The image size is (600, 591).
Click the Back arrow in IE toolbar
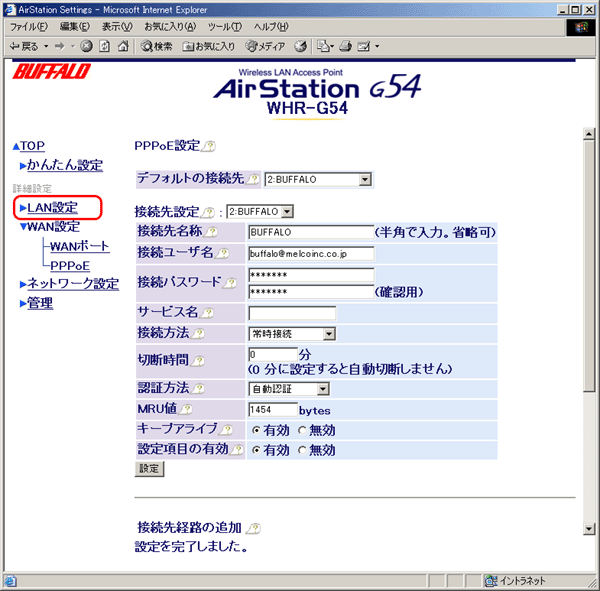24,46
